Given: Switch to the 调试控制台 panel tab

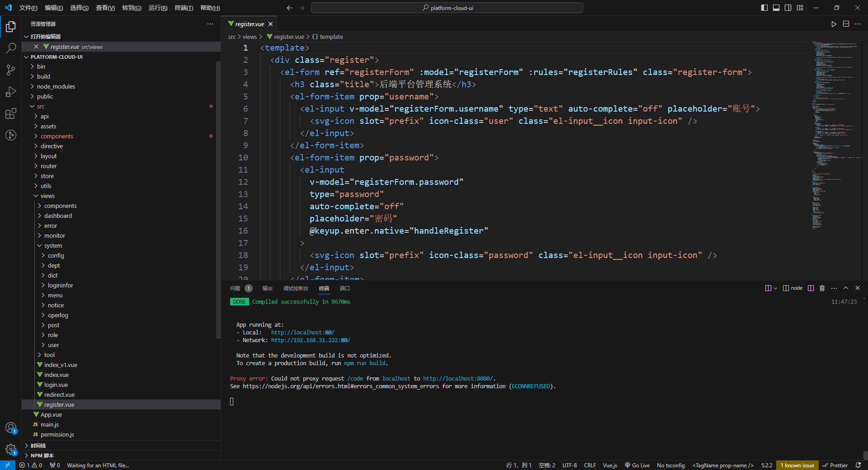Looking at the screenshot, I should click(x=296, y=288).
